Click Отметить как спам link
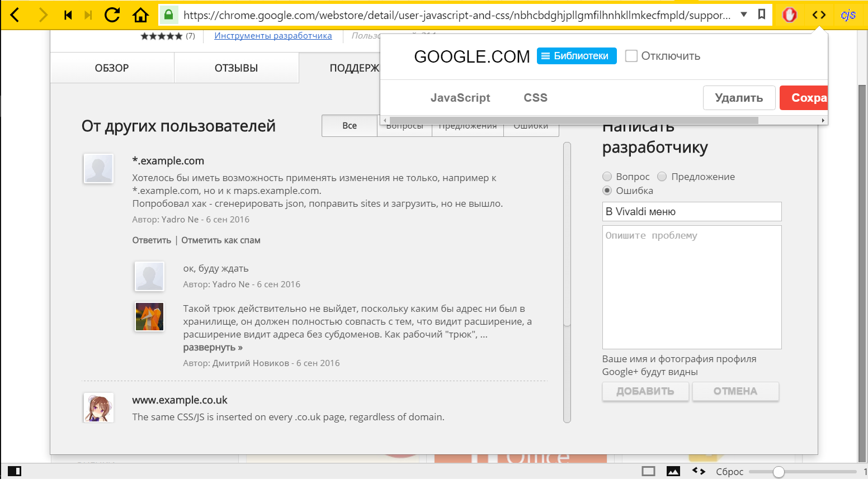868x503 pixels. click(x=221, y=240)
